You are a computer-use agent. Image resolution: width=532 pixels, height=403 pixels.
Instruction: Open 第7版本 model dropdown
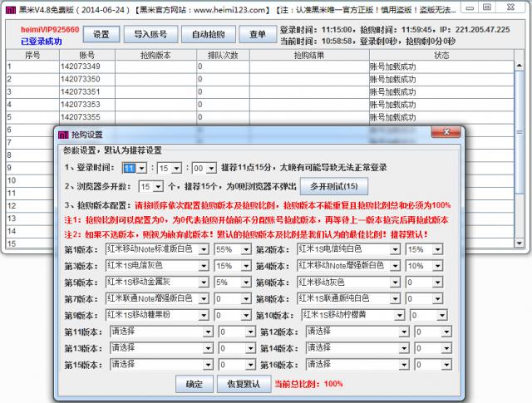(157, 299)
